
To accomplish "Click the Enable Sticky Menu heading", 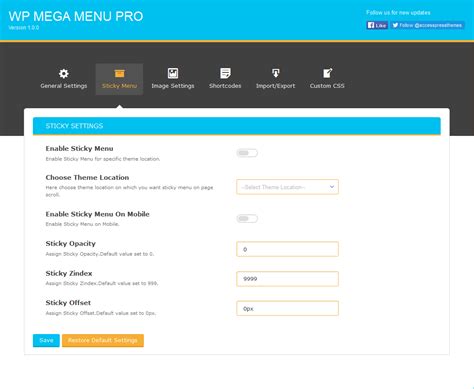I will click(79, 149).
